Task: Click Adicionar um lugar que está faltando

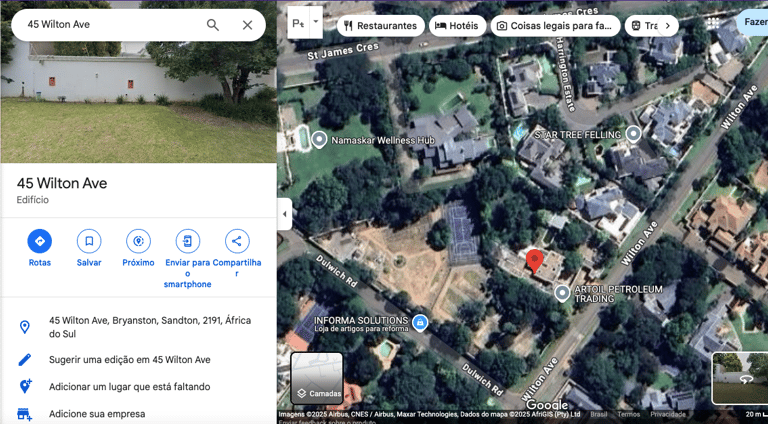Action: click(130, 387)
